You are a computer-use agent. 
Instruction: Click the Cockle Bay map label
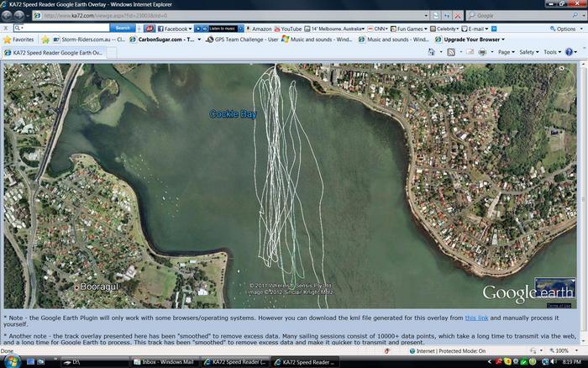tap(233, 114)
